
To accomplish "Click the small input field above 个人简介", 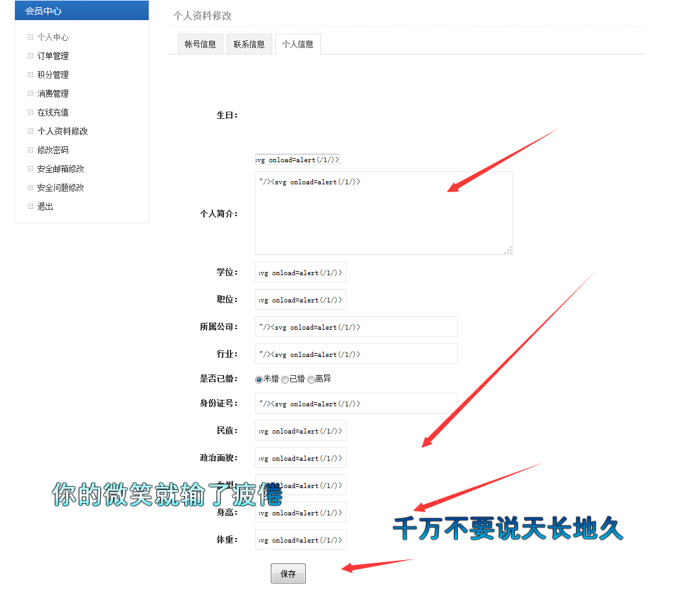I will 297,159.
